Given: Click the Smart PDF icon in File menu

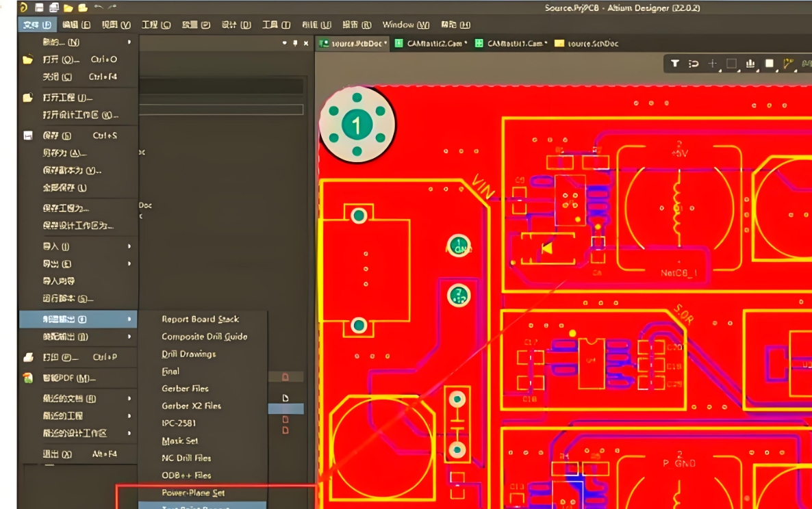Looking at the screenshot, I should pyautogui.click(x=28, y=378).
